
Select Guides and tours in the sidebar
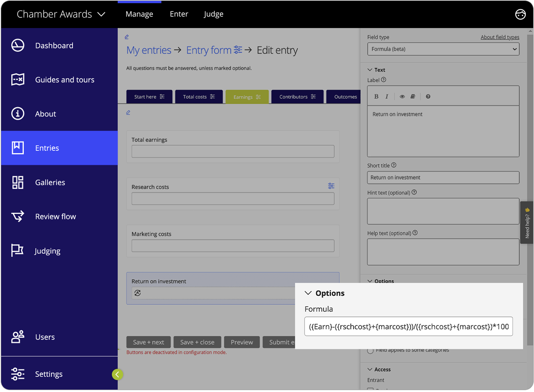[x=64, y=80]
